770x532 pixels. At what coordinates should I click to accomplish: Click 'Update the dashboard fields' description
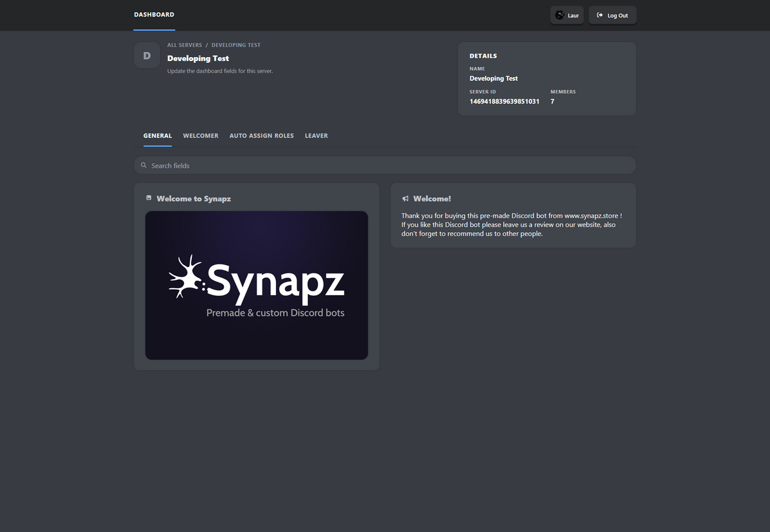click(x=220, y=71)
